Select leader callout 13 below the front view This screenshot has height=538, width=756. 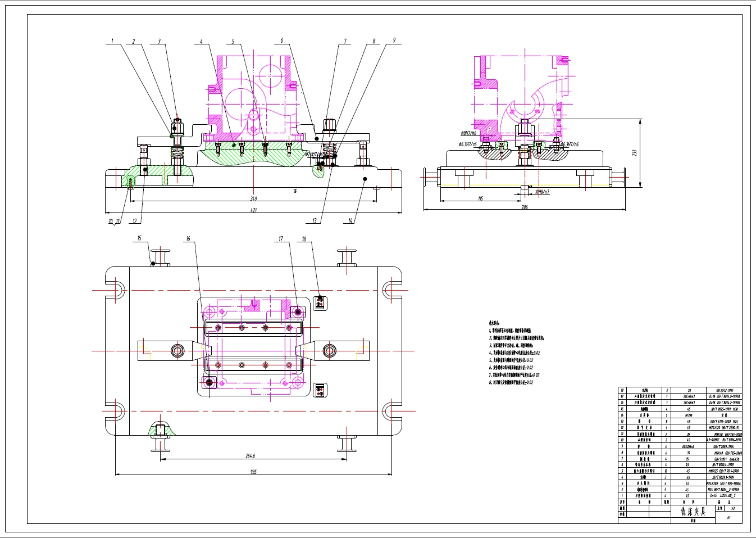click(x=315, y=221)
